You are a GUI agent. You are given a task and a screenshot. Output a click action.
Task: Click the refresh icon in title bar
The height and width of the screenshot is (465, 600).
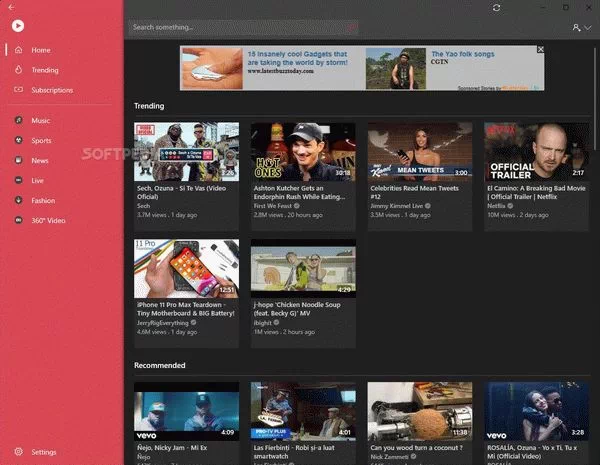pos(497,8)
